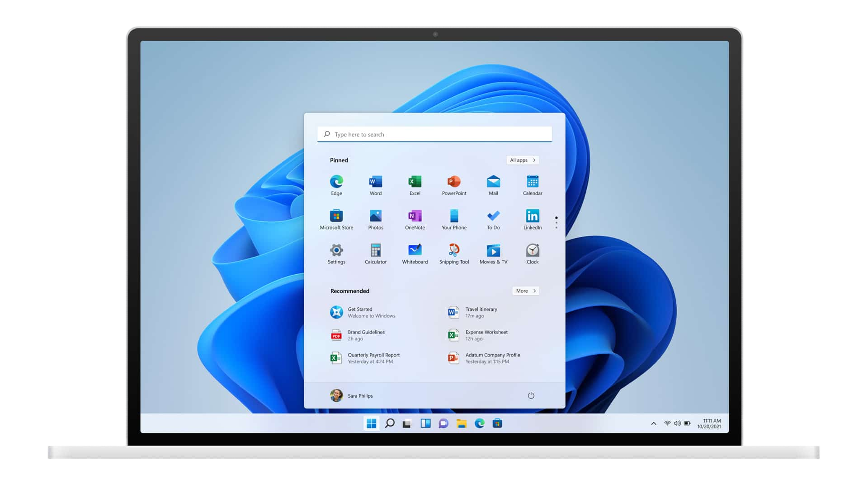The height and width of the screenshot is (488, 868).
Task: Open Search from the taskbar
Action: pos(390,423)
